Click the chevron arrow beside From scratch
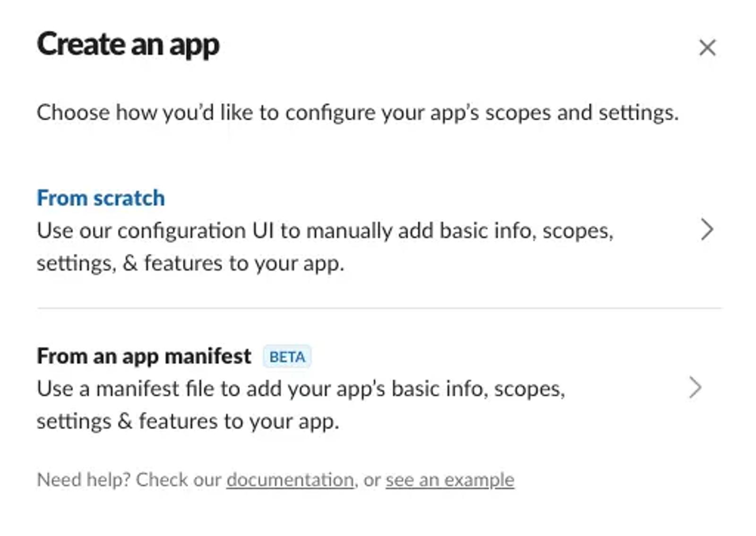This screenshot has width=756, height=536. 707,230
